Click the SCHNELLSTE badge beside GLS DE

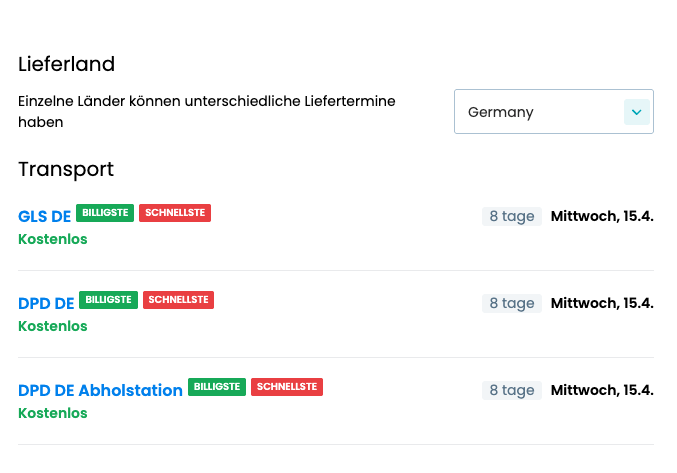(x=175, y=213)
